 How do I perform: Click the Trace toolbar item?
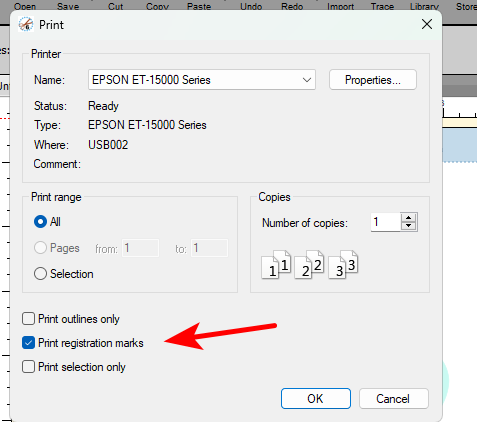382,6
